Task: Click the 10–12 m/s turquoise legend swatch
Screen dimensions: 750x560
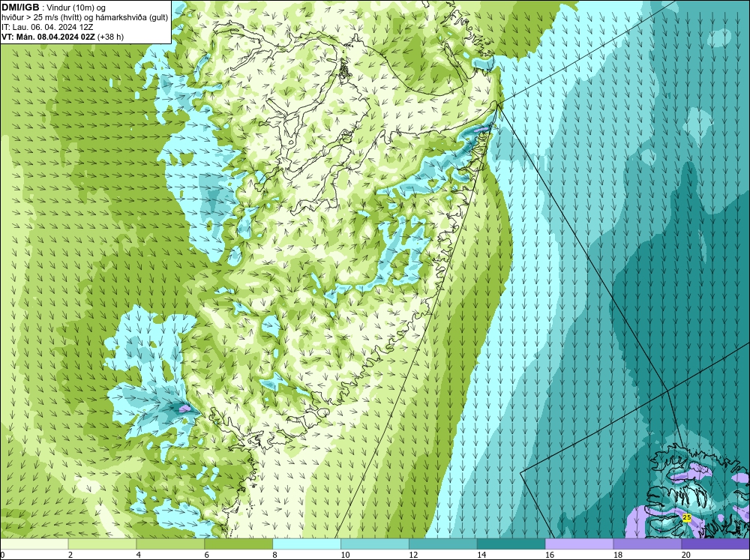Action: [374, 544]
